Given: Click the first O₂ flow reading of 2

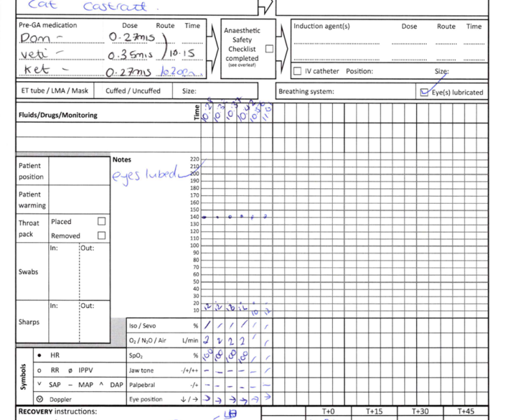Looking at the screenshot, I should (x=207, y=339).
